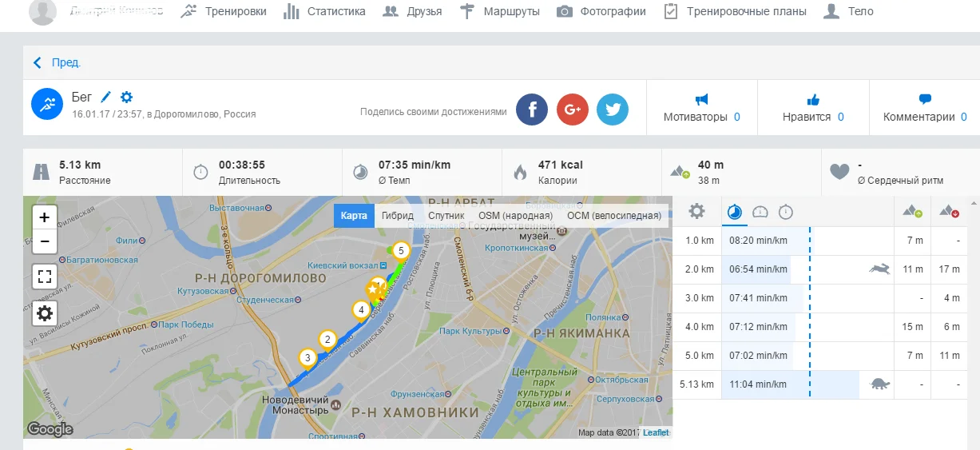Switch lap table to pace view

point(735,212)
